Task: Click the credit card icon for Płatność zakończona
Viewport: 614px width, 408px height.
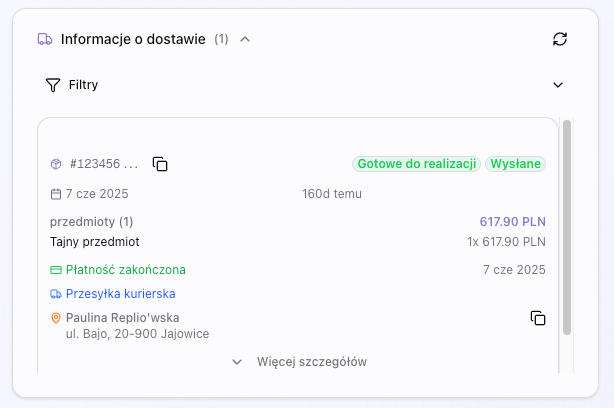Action: [56, 270]
